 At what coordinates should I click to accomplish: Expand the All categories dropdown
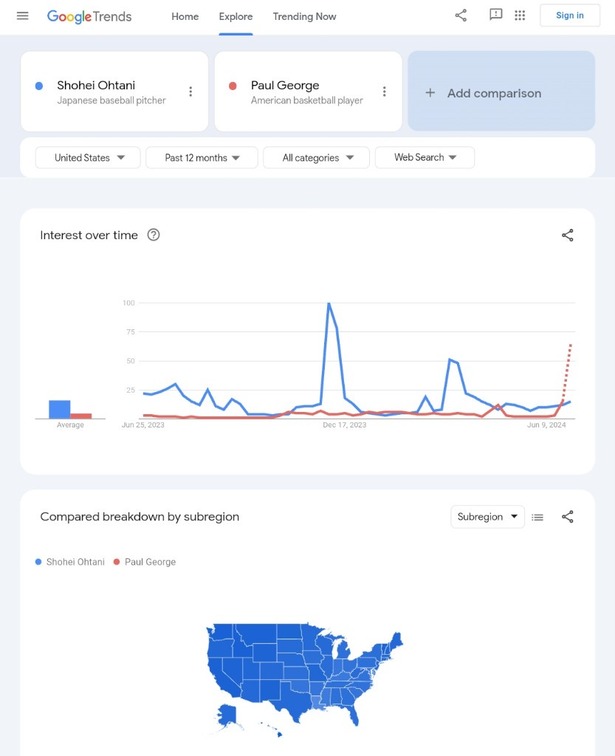(x=316, y=158)
